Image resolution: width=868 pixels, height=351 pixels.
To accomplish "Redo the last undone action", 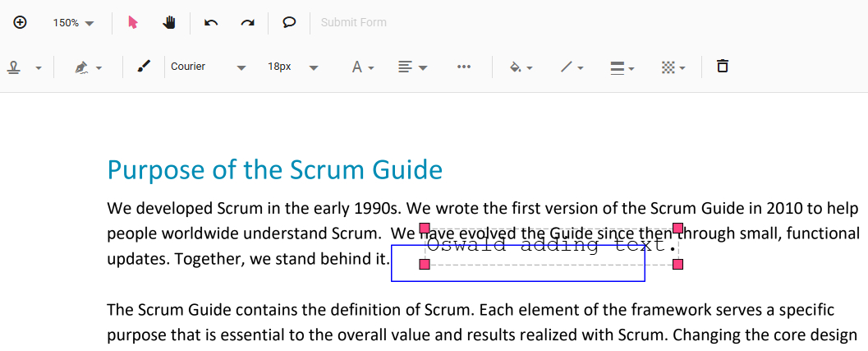I will pos(247,22).
